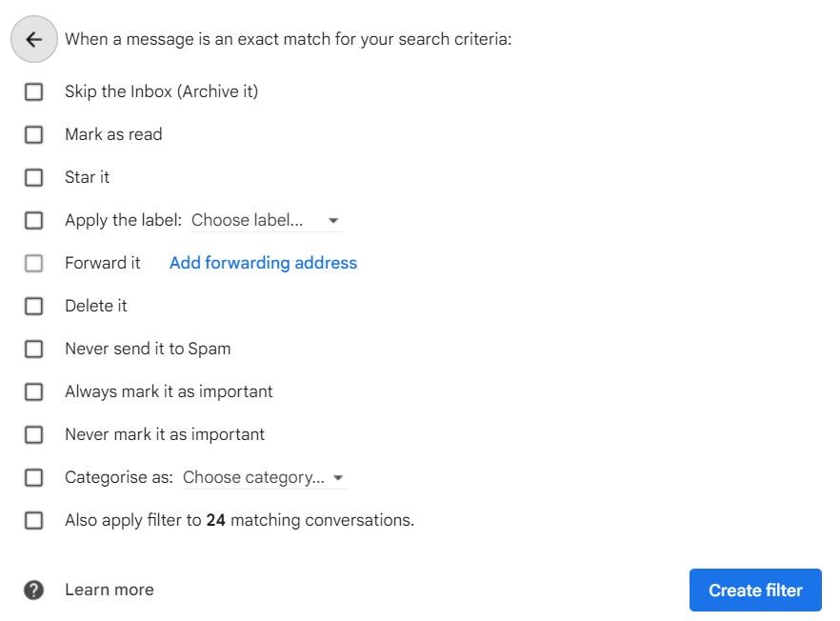This screenshot has height=621, width=840.
Task: Click the Add forwarding address link
Action: pyautogui.click(x=263, y=263)
